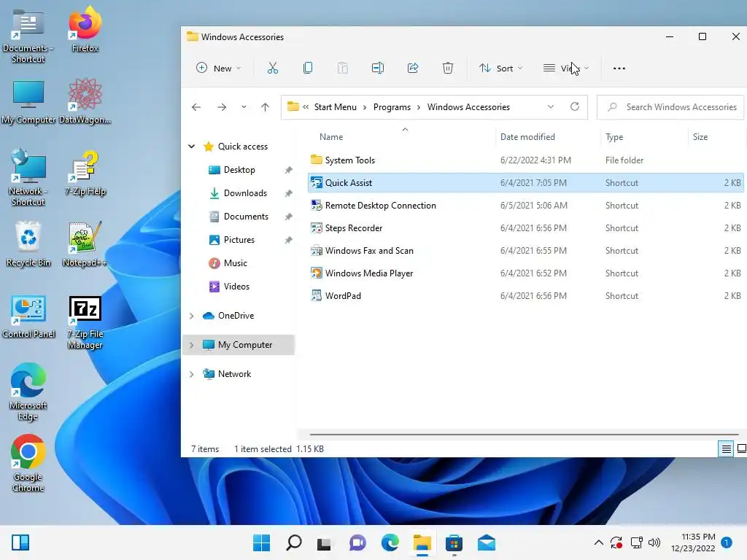Image resolution: width=747 pixels, height=560 pixels.
Task: Open Microsoft Store from taskbar
Action: (x=454, y=542)
